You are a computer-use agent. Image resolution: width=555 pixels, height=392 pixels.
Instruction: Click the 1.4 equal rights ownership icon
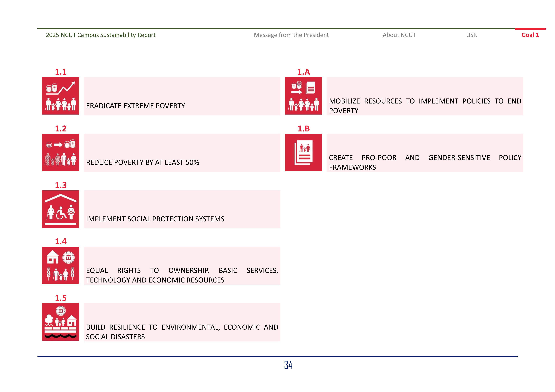click(60, 265)
